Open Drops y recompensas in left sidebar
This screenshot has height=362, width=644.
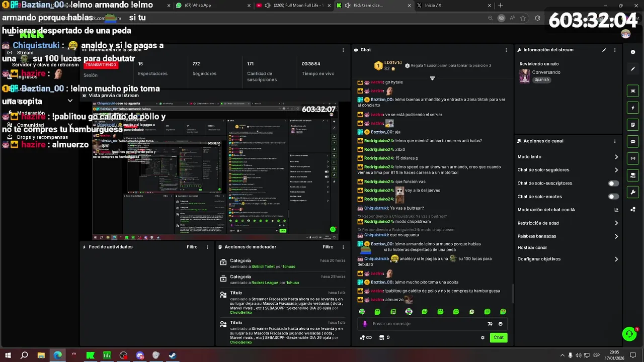pyautogui.click(x=42, y=137)
